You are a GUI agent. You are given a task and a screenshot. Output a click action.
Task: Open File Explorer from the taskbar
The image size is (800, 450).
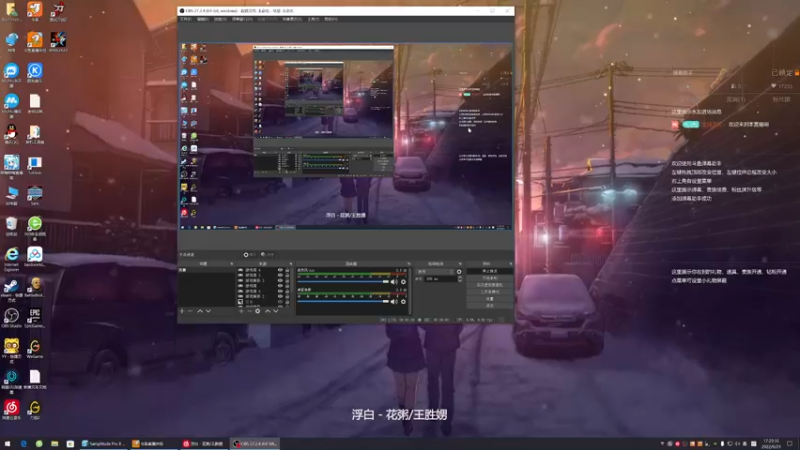point(55,444)
